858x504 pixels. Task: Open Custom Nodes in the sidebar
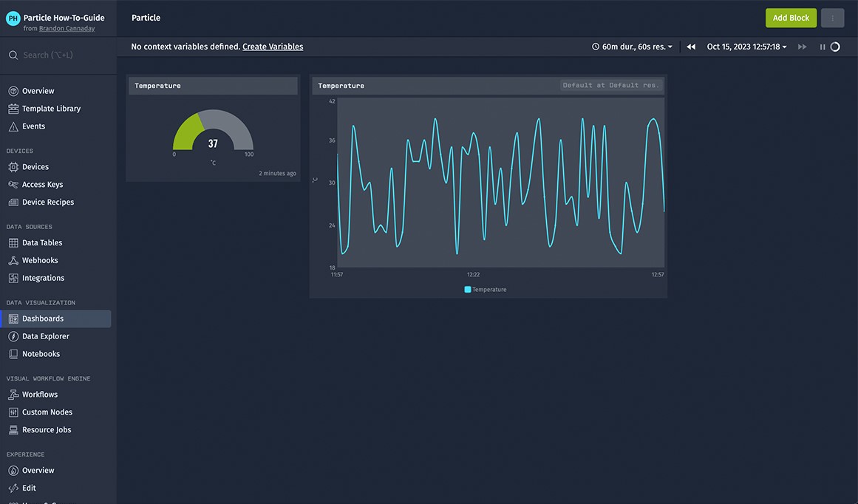[x=47, y=412]
